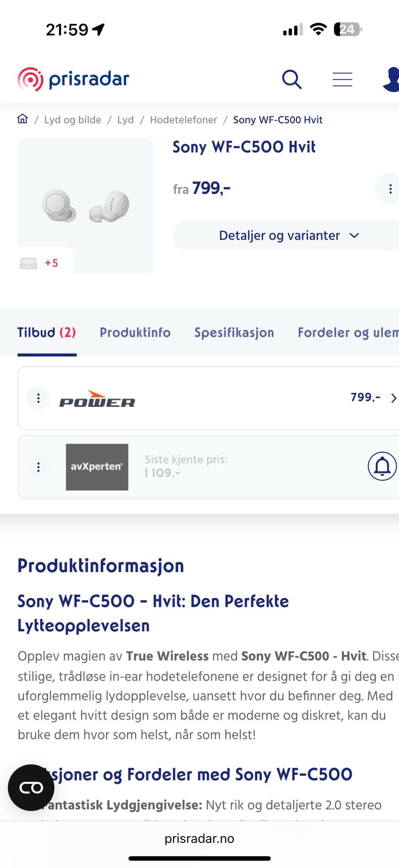Open product options three-dot menu

(390, 188)
